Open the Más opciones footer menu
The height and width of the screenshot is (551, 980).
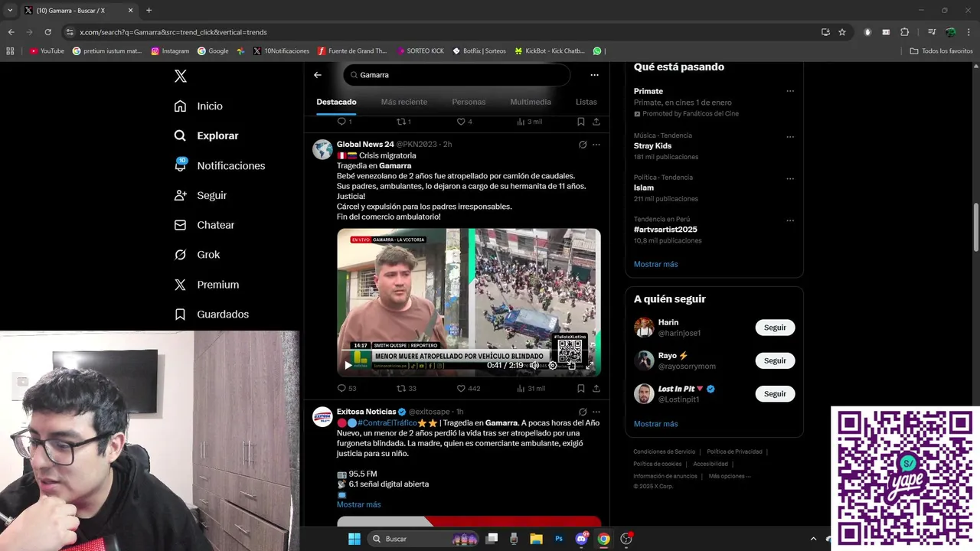[730, 476]
